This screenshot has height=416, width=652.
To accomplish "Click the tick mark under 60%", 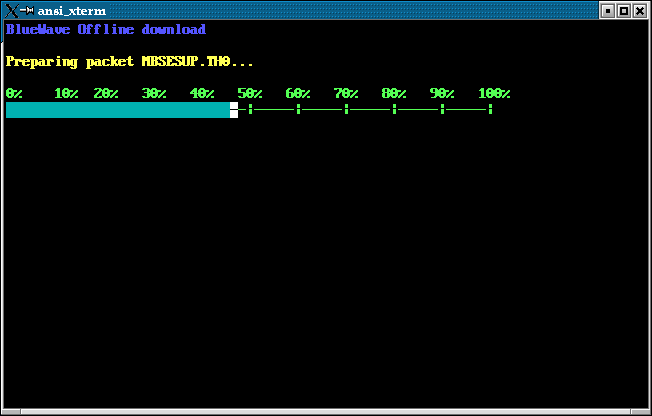I will point(299,109).
